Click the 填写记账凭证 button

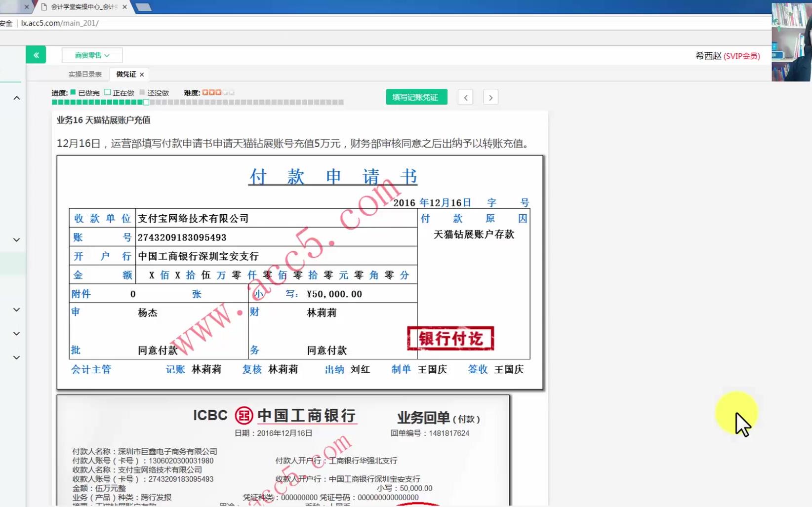coord(416,97)
